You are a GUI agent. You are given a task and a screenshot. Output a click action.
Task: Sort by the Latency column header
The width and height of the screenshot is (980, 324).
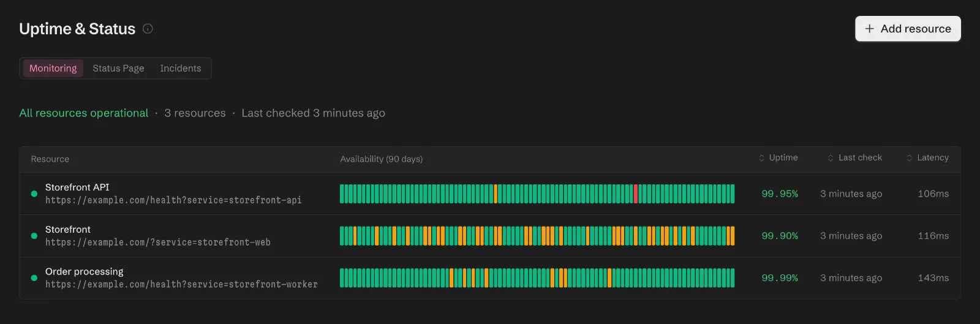(x=927, y=158)
